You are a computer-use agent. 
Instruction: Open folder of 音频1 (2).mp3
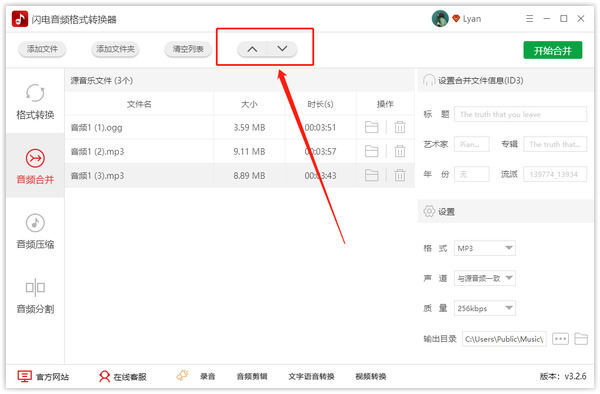tap(372, 151)
